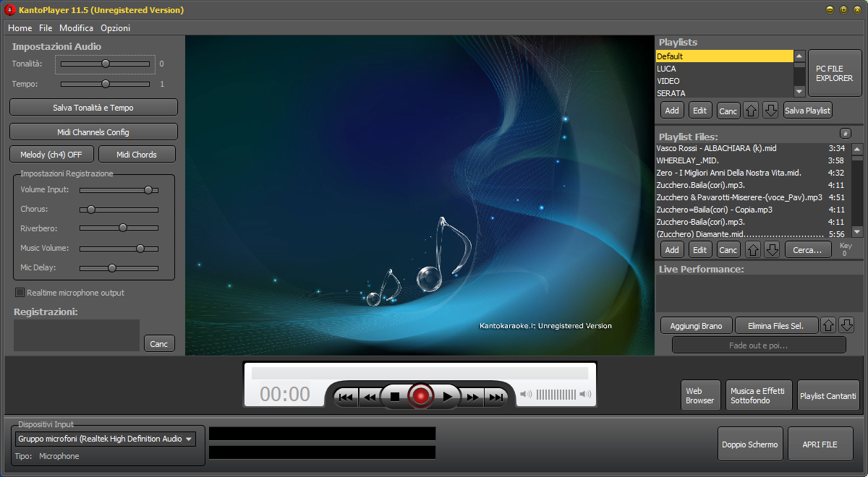Click the APRI FILE button
Image resolution: width=868 pixels, height=477 pixels.
[820, 444]
